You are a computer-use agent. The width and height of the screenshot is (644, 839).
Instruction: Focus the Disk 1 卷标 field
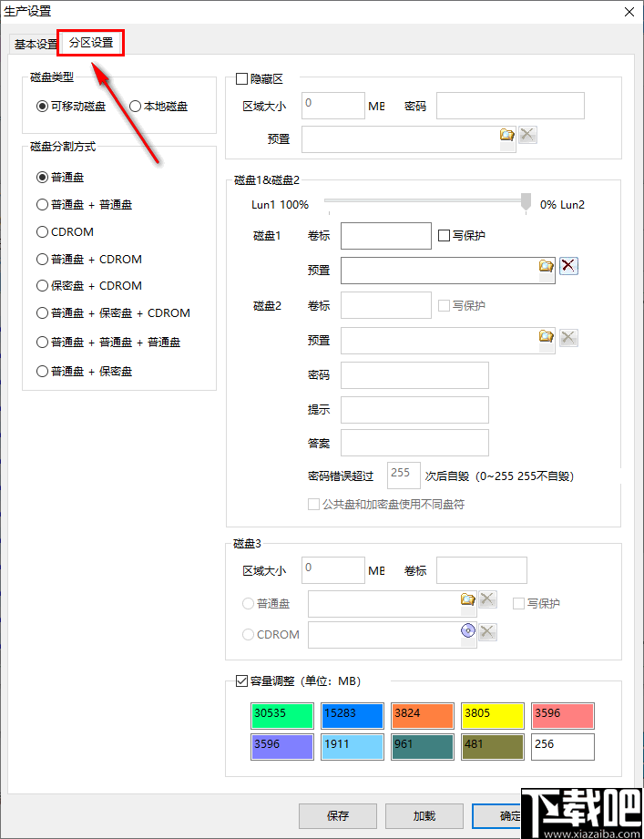click(385, 236)
